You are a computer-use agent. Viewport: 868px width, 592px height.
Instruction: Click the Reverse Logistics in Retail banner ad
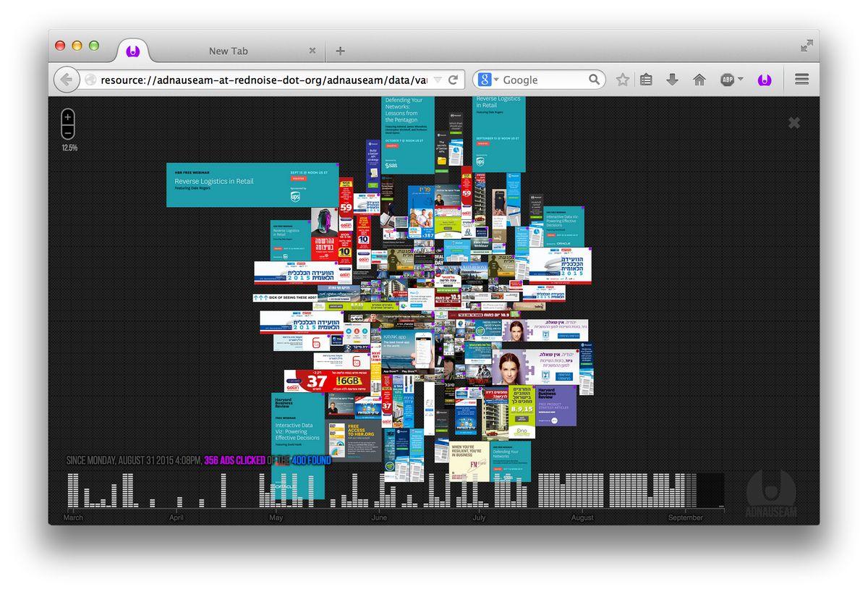(252, 185)
